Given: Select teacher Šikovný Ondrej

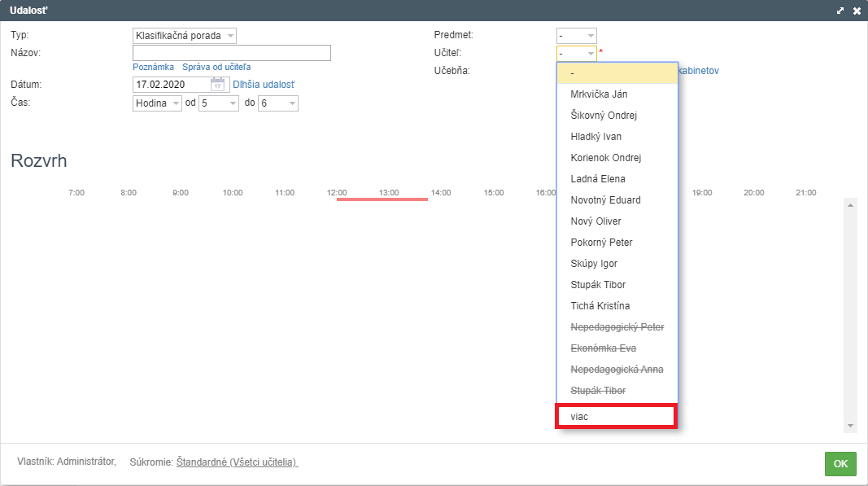Looking at the screenshot, I should point(617,116).
